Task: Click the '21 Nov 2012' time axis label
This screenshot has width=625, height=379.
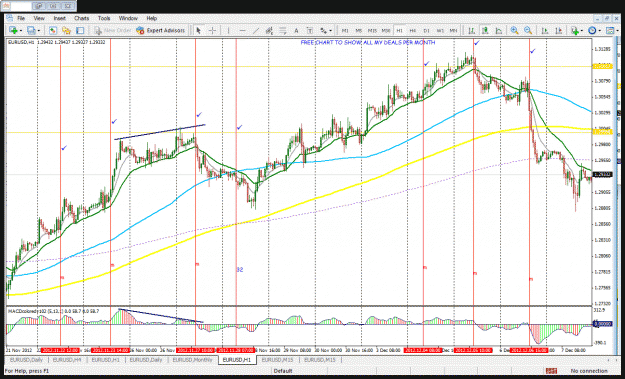Action: [19, 350]
